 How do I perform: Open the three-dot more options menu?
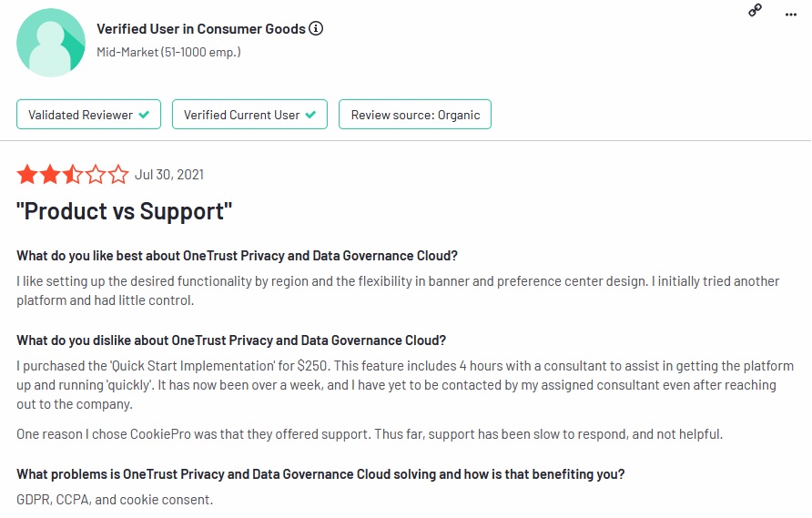point(790,13)
